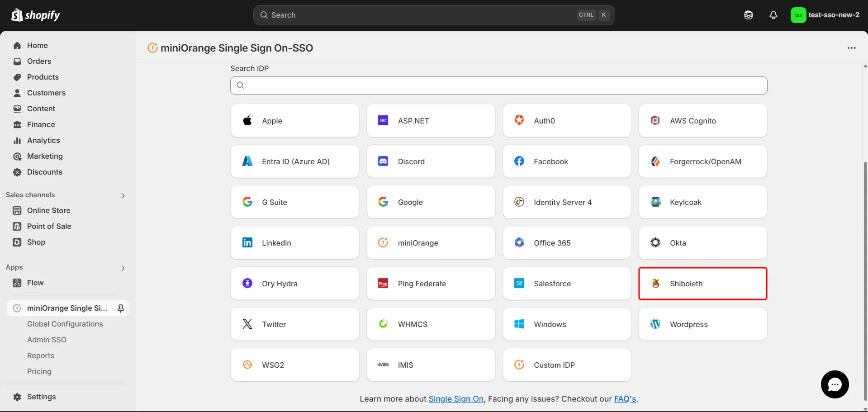Viewport: 868px width, 412px height.
Task: Click the top Search bar
Action: pos(434,15)
